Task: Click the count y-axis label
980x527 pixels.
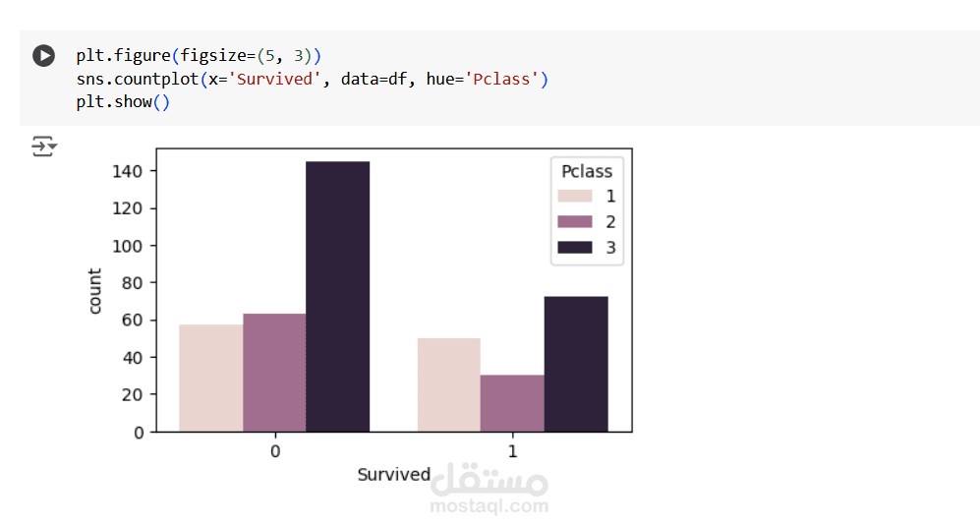Action: (95, 291)
